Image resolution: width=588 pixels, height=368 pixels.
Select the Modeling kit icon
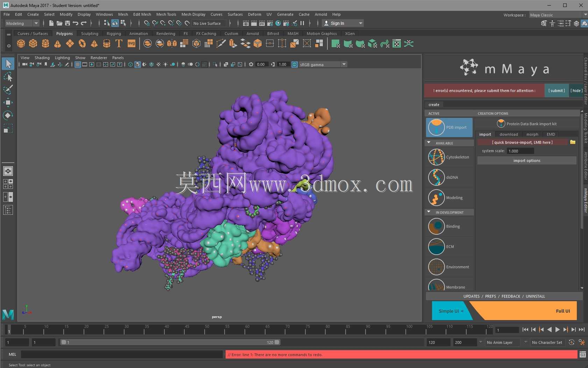pyautogui.click(x=437, y=198)
